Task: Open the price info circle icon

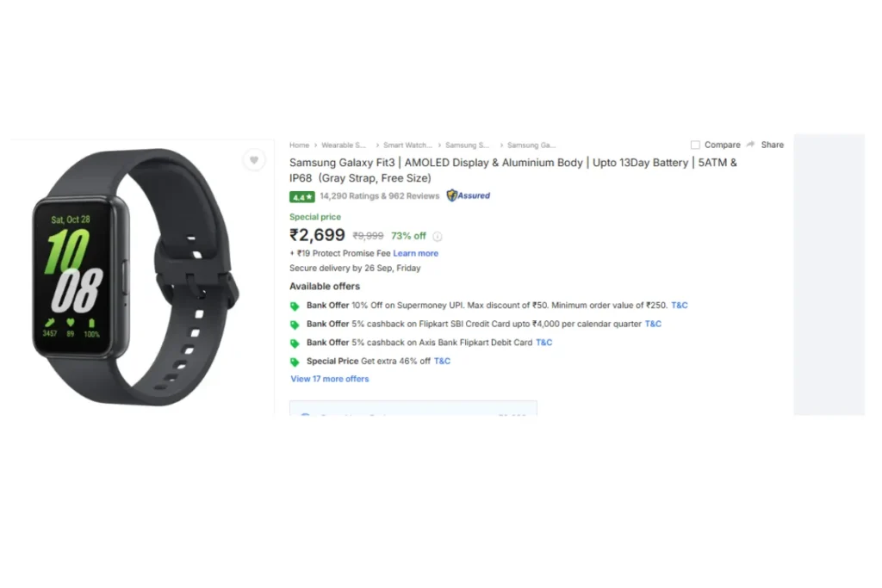Action: tap(437, 237)
